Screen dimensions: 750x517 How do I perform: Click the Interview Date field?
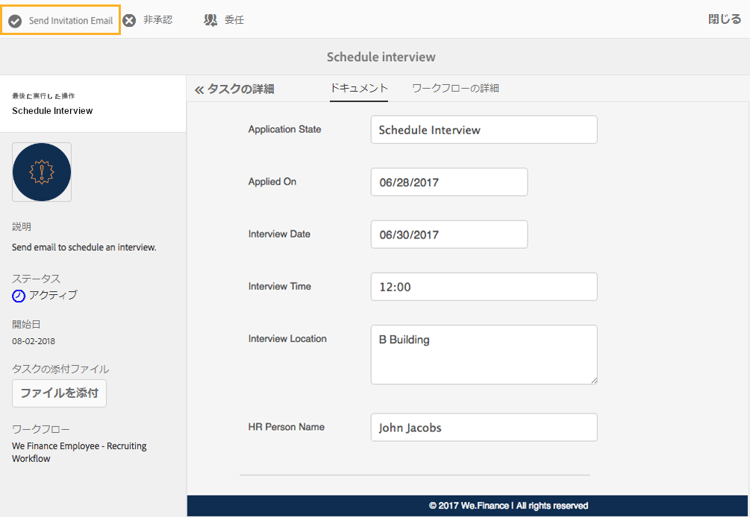tap(449, 234)
